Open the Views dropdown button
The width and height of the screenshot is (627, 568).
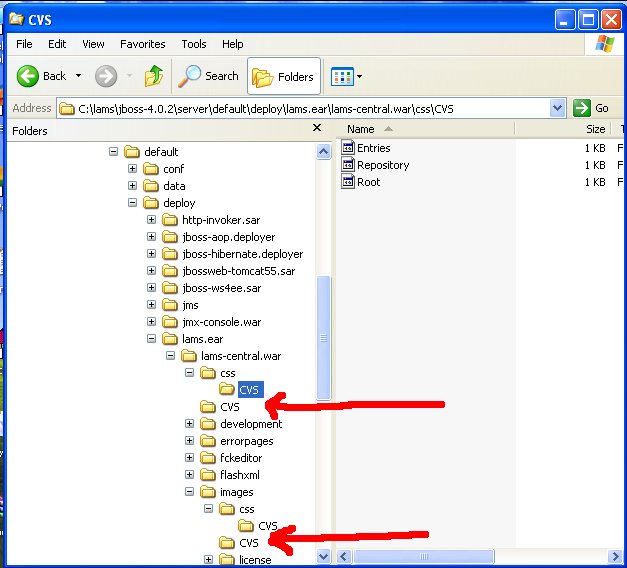[x=346, y=76]
